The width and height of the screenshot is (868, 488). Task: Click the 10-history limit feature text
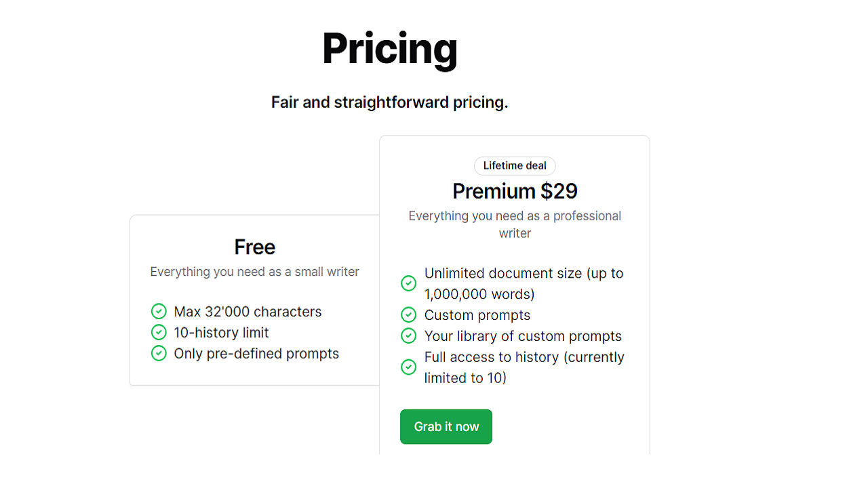click(x=221, y=333)
